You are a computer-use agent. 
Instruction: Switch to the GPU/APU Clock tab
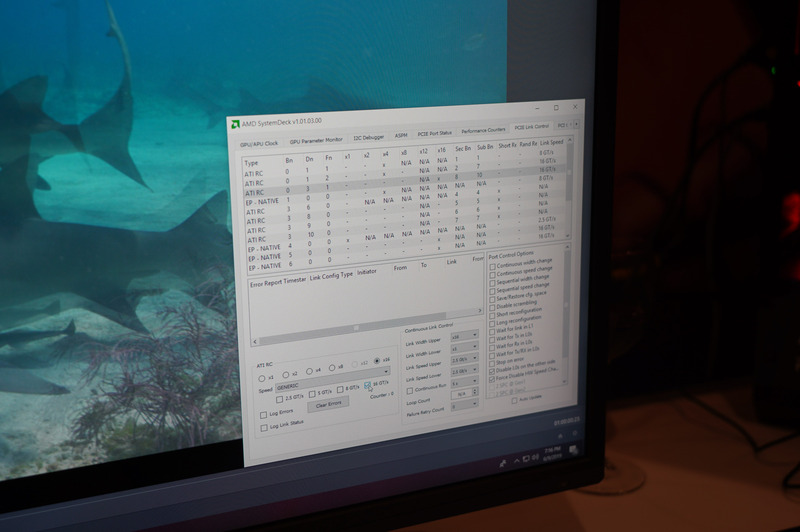point(259,144)
